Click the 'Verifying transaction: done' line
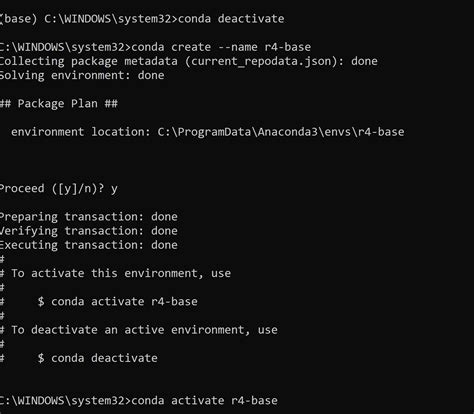This screenshot has height=414, width=474. (89, 231)
